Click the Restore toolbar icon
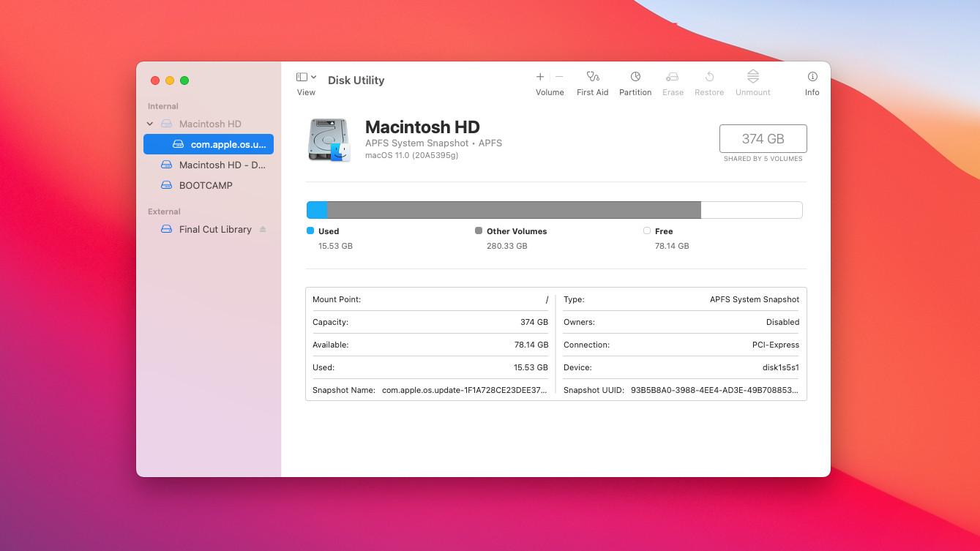This screenshot has width=980, height=551. [x=709, y=77]
